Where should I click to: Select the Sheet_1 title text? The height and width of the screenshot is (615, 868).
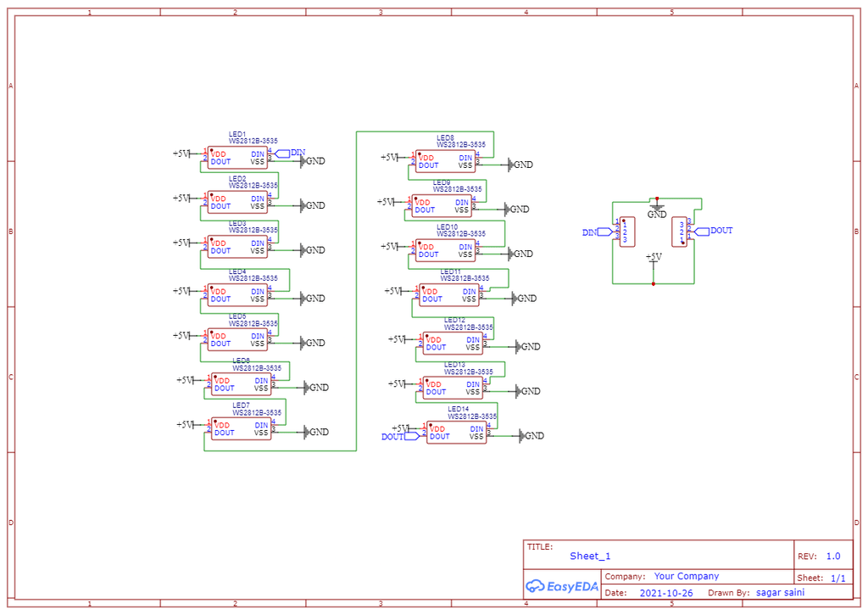pos(590,556)
